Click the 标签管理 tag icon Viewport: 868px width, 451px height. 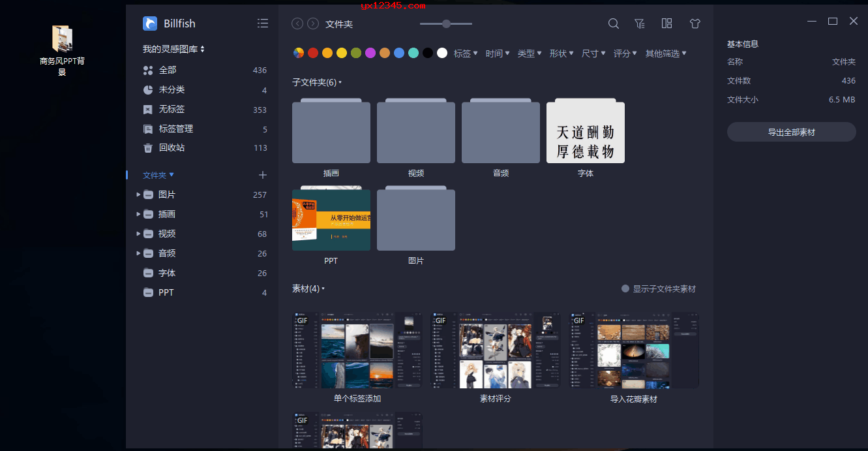(x=148, y=129)
